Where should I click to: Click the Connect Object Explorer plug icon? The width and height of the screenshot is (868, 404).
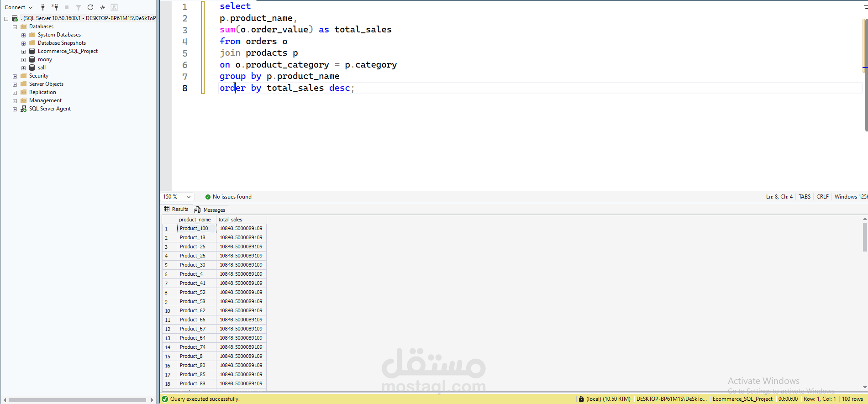pos(43,7)
